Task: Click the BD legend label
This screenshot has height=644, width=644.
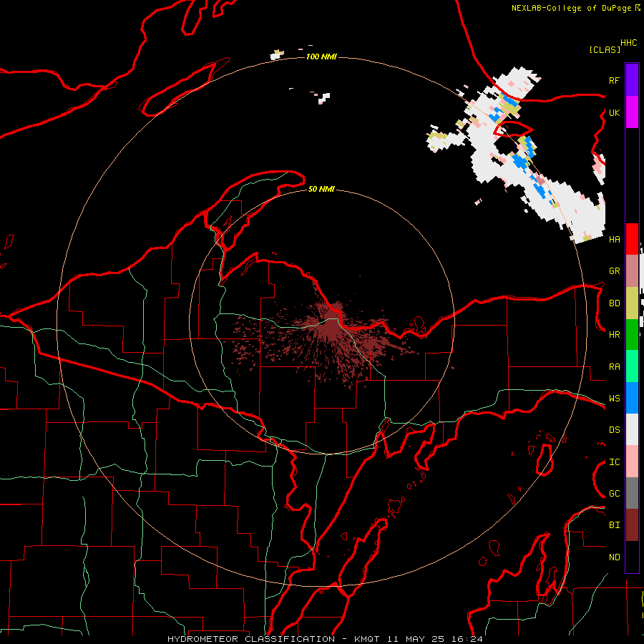Action: 614,303
